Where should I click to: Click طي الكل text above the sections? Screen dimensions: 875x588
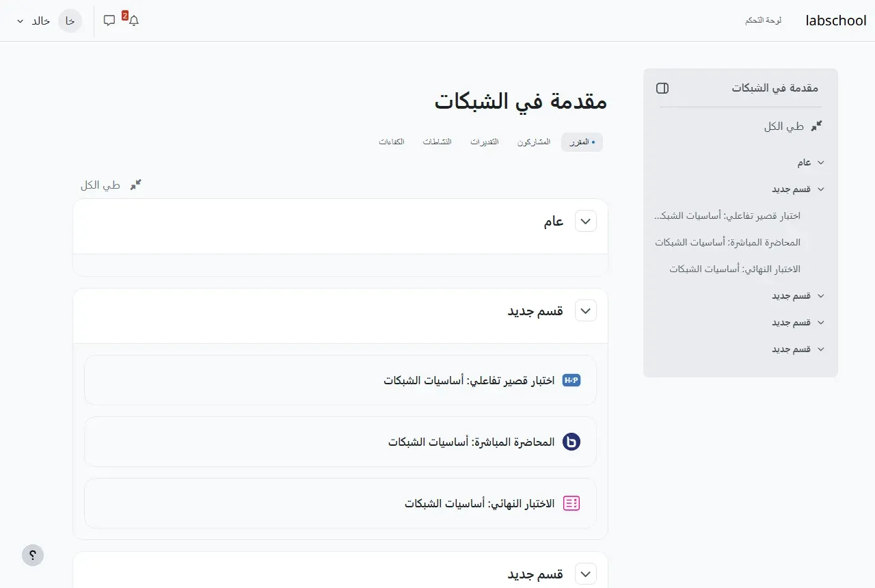coord(100,185)
